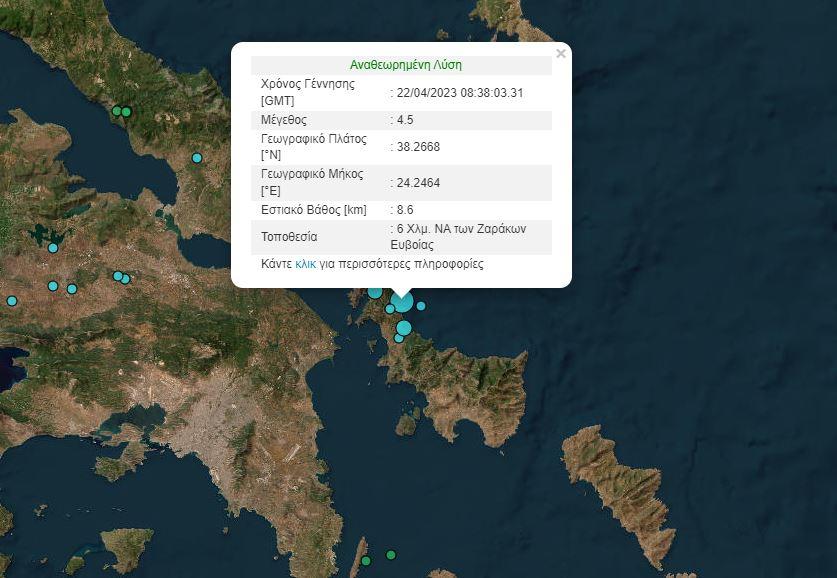Click upper-right green marker at the bottom of map
The image size is (837, 578).
(391, 555)
